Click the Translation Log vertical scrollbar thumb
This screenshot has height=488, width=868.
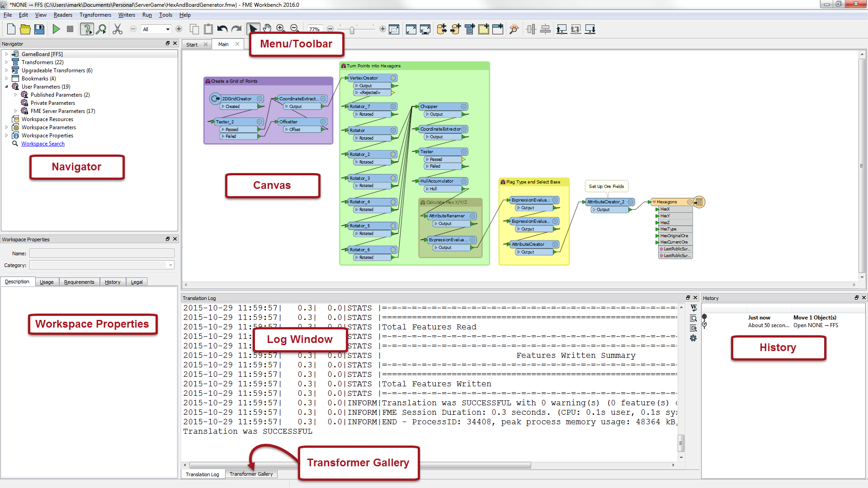[x=681, y=443]
